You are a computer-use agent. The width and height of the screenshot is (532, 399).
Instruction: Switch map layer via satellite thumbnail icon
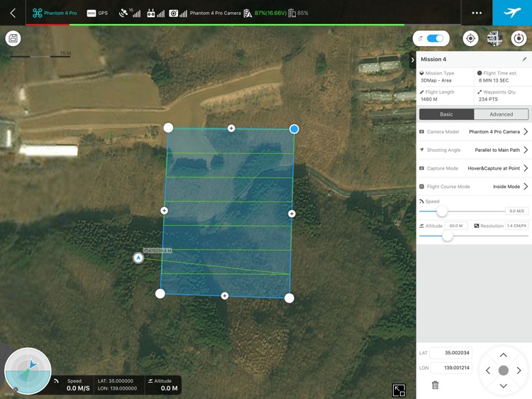[x=494, y=38]
